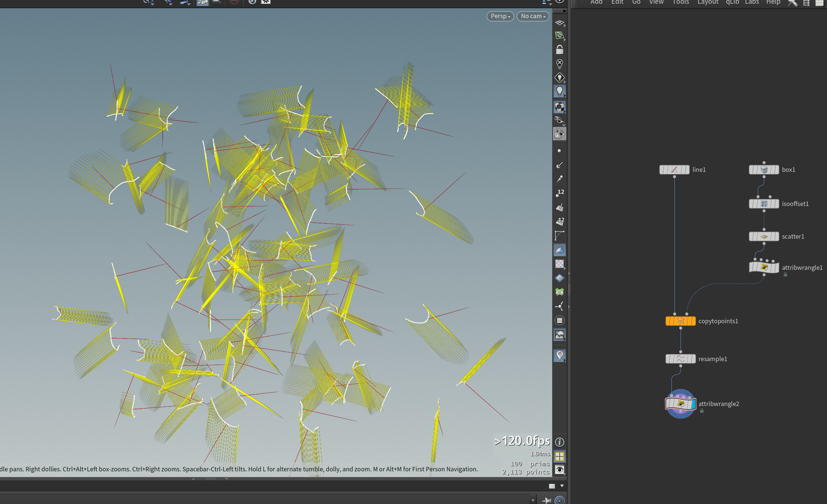The width and height of the screenshot is (827, 504).
Task: Select the isooffset1 node
Action: [x=764, y=204]
